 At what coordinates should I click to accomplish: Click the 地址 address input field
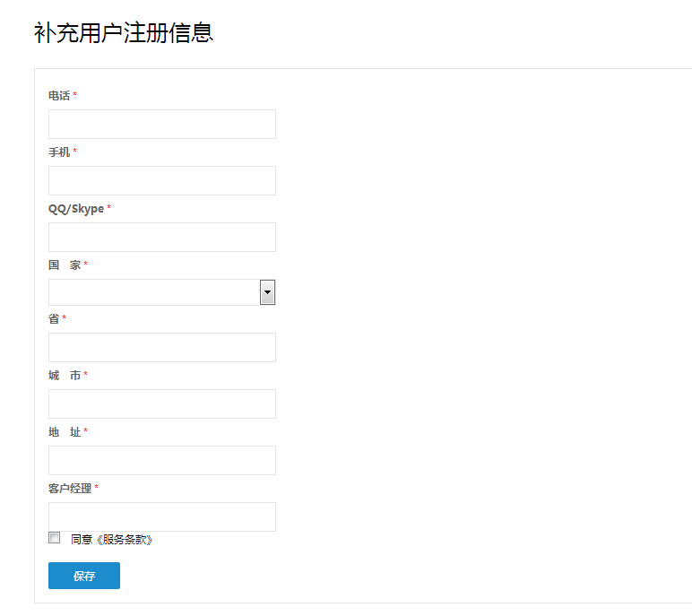click(161, 460)
